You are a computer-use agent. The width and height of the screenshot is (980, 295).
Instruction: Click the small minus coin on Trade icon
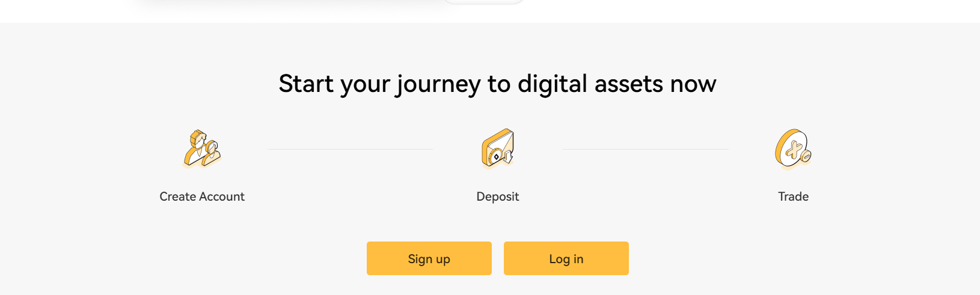click(x=806, y=156)
